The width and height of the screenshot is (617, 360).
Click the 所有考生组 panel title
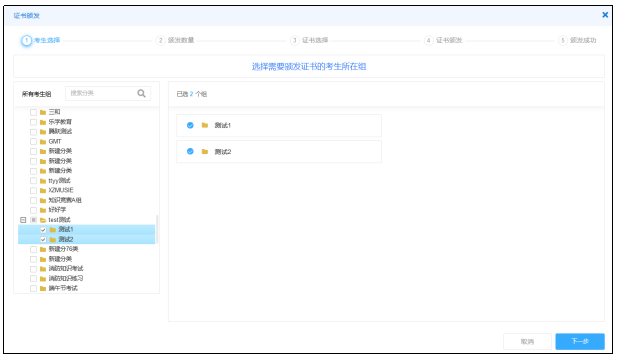36,94
